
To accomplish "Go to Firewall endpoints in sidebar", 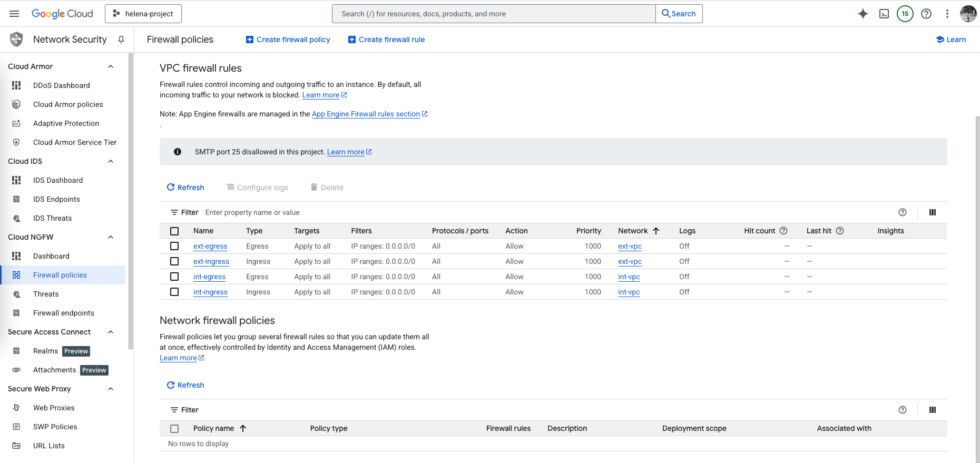I will 63,313.
